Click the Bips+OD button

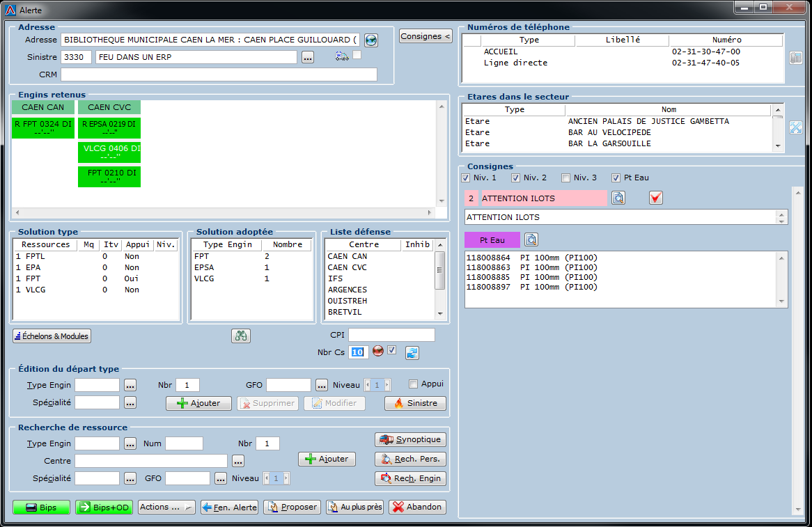(x=104, y=508)
